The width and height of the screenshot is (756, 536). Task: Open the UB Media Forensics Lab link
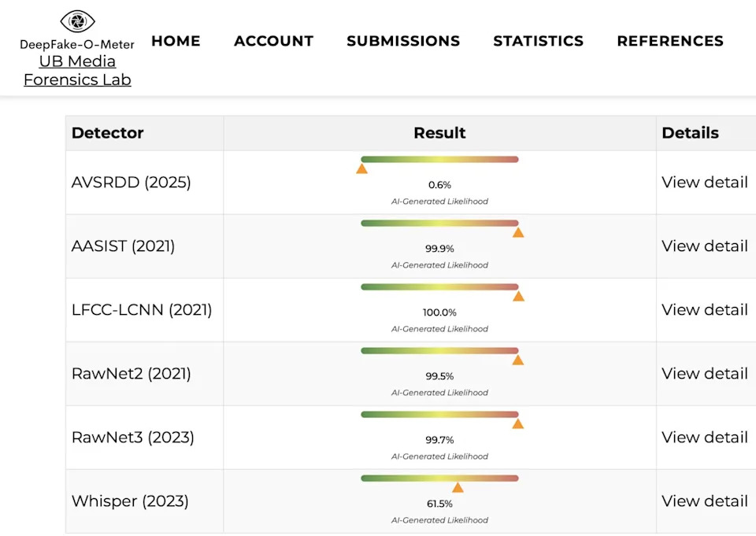pyautogui.click(x=76, y=70)
